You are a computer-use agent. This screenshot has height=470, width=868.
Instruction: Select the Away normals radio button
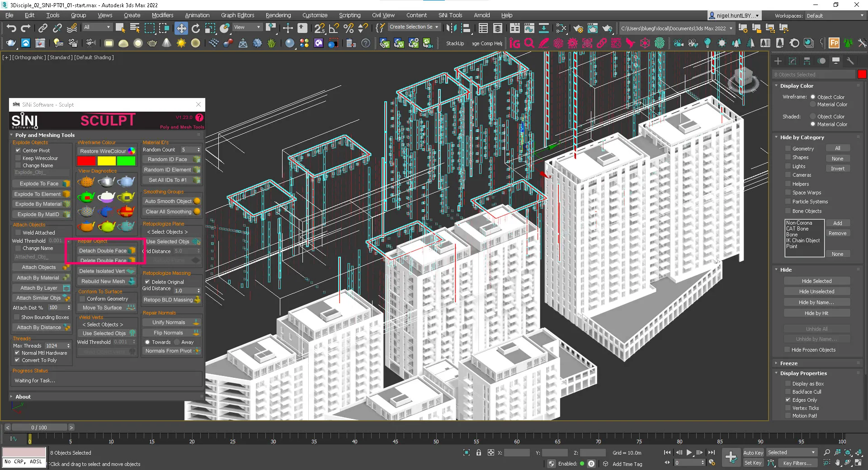click(x=177, y=342)
